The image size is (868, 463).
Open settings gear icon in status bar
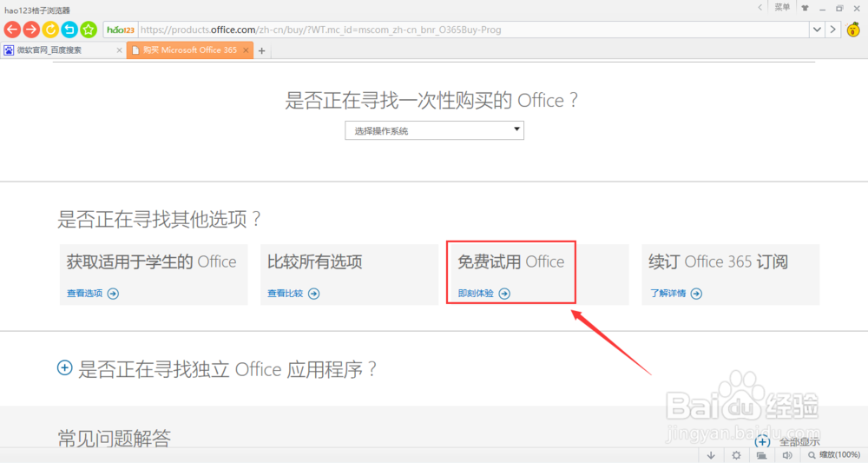click(736, 455)
